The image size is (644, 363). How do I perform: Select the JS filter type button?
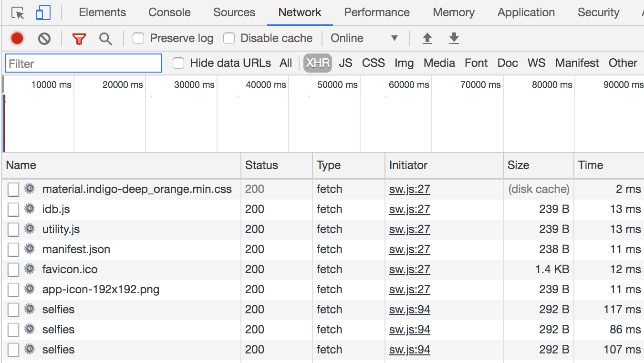pos(345,63)
